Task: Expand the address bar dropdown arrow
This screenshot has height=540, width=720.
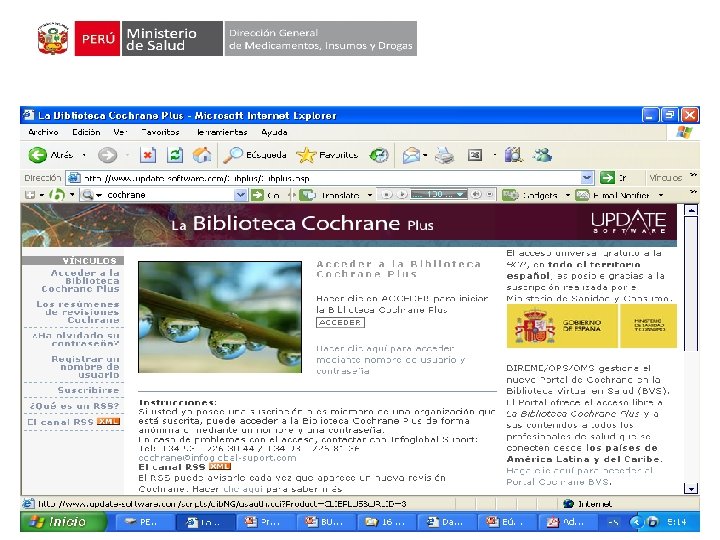Action: coord(587,178)
